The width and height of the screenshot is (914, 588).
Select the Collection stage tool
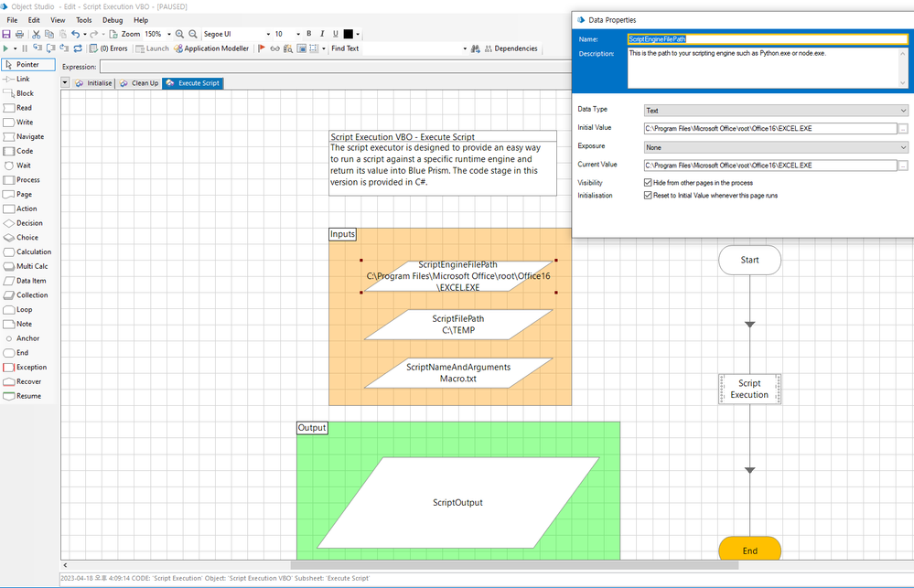[x=30, y=295]
